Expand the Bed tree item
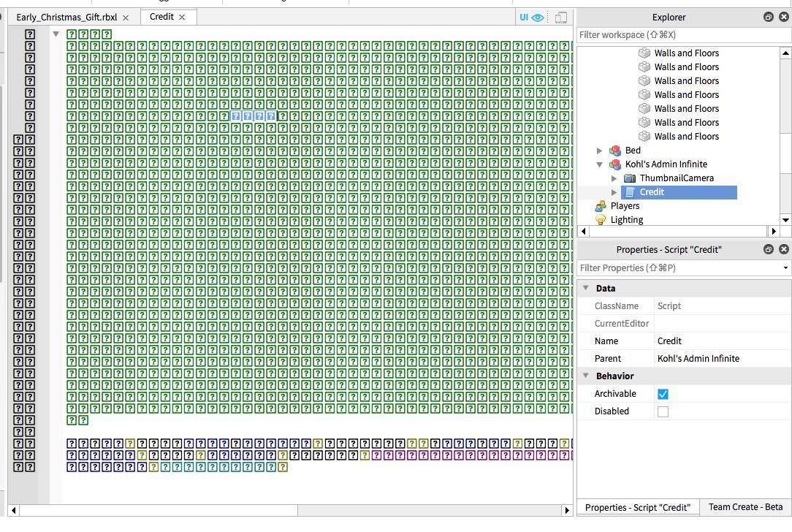Viewport: 792px width, 532px height. (x=600, y=151)
